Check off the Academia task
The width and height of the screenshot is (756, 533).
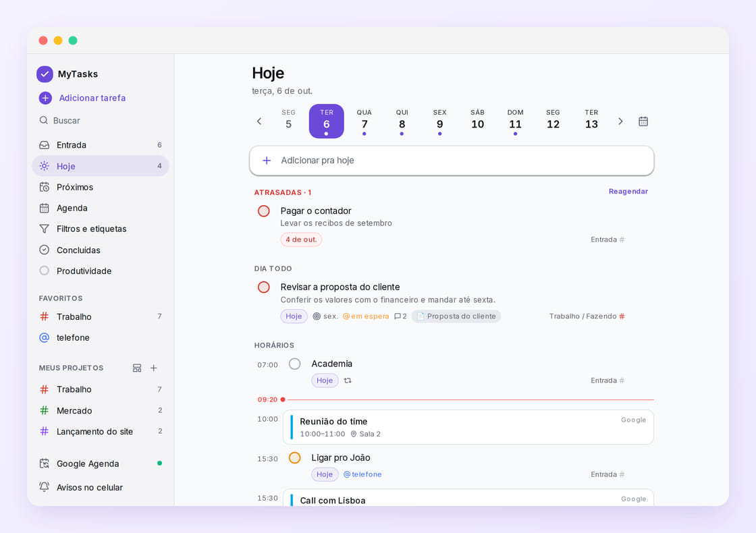[294, 364]
